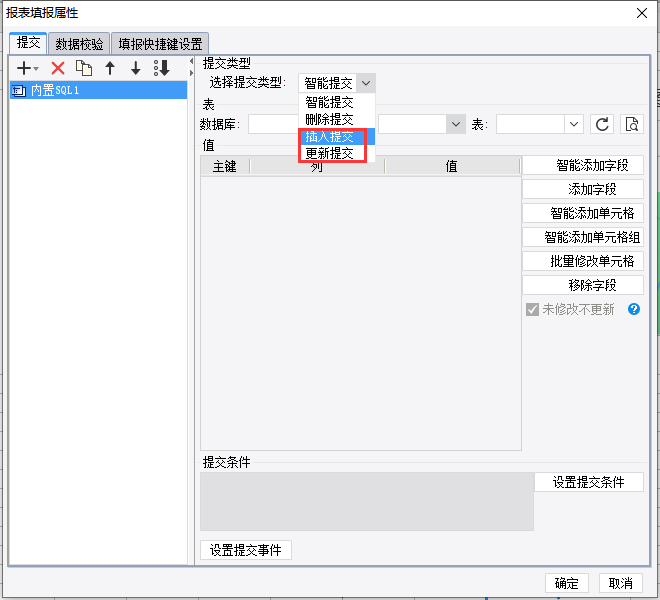The width and height of the screenshot is (660, 600).
Task: Expand the 选择提交类型 dropdown arrow
Action: 366,83
